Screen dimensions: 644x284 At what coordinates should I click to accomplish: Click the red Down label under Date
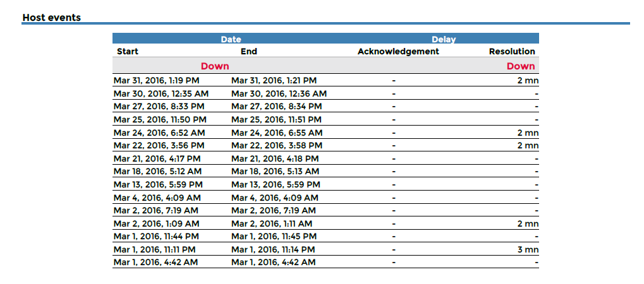click(215, 66)
